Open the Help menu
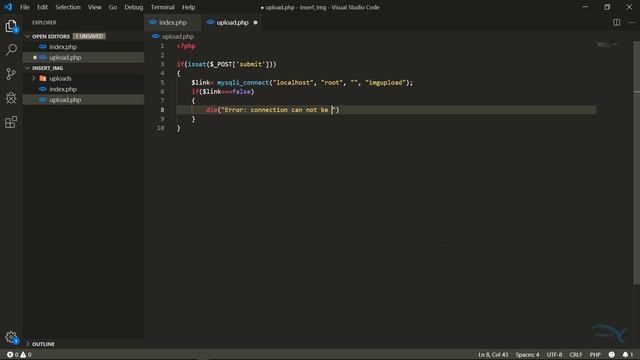640x360 pixels. (x=189, y=7)
